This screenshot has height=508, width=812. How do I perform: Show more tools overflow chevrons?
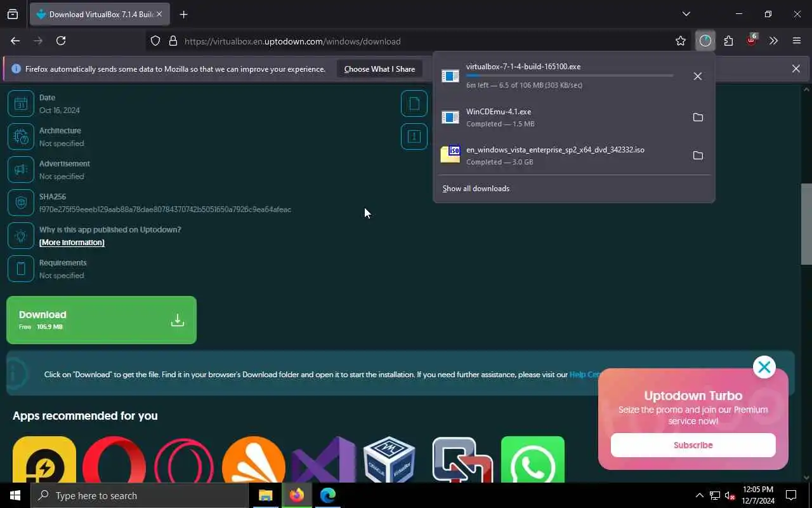click(774, 41)
